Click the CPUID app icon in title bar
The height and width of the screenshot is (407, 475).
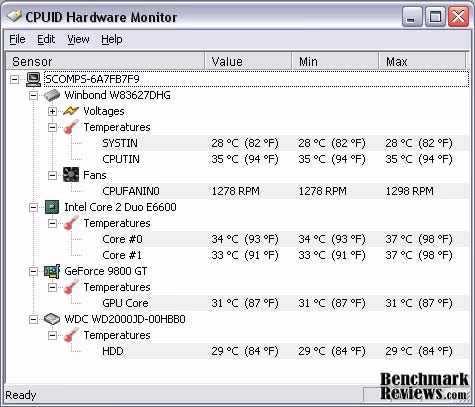[14, 16]
